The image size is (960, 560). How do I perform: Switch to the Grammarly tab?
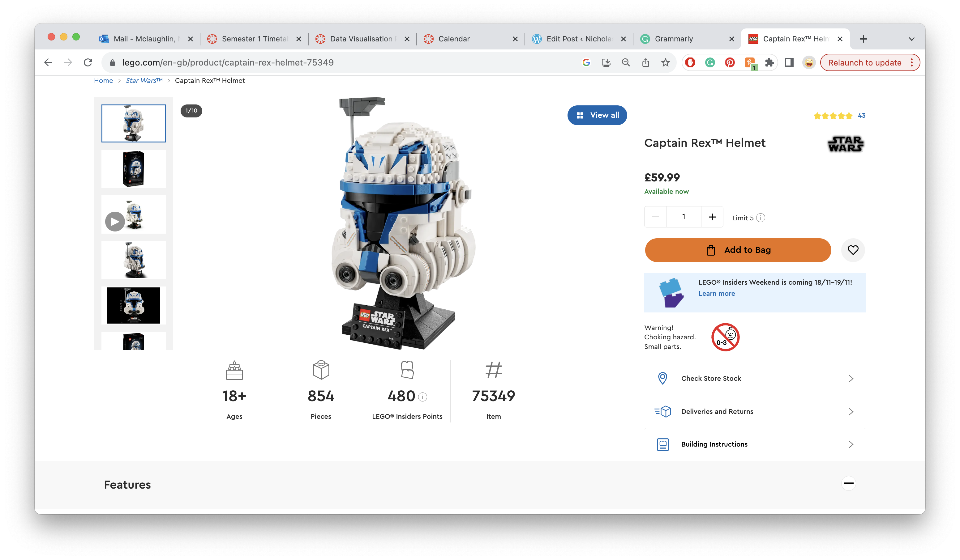pos(674,39)
